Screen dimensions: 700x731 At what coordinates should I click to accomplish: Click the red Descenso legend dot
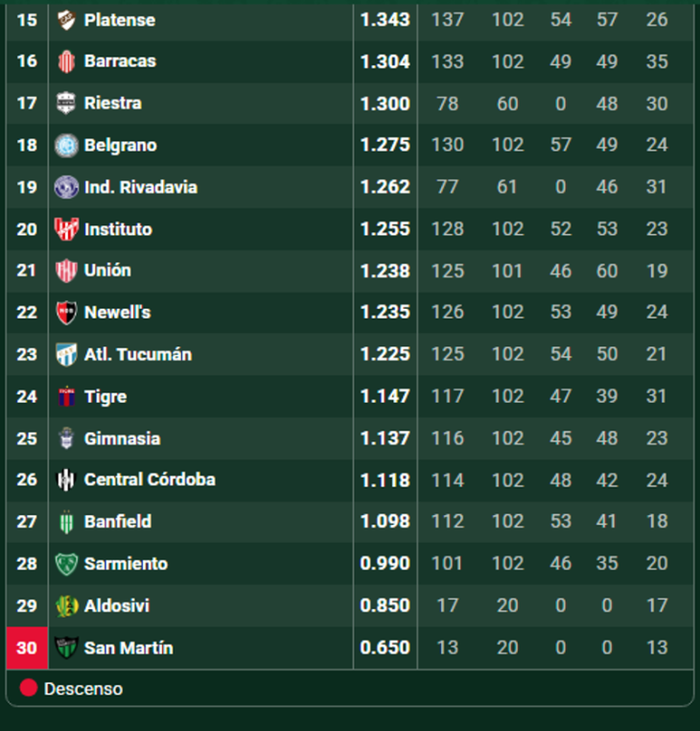(x=29, y=688)
